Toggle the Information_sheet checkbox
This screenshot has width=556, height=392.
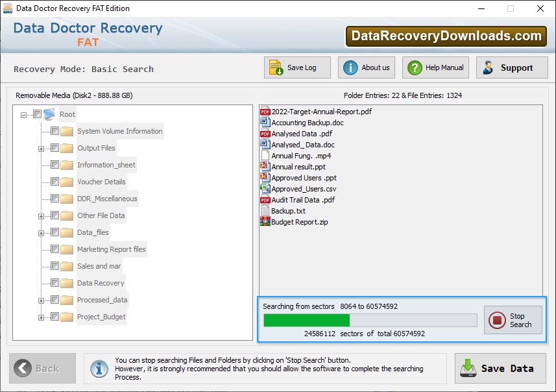click(x=54, y=165)
